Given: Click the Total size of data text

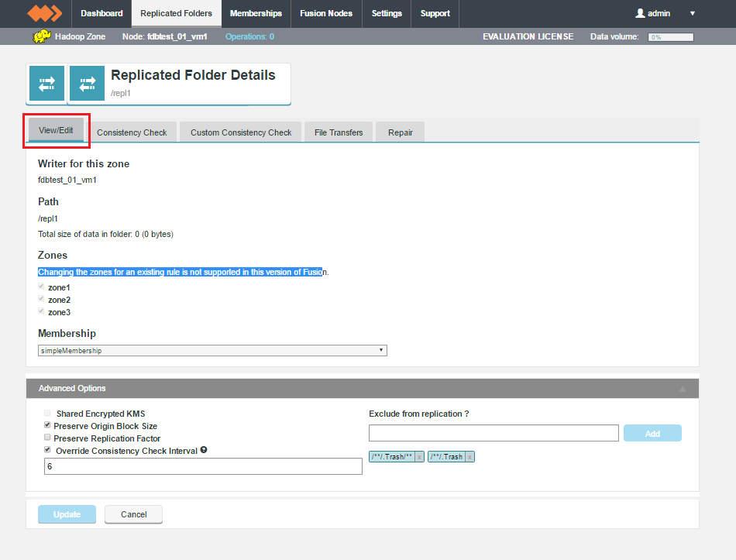Looking at the screenshot, I should click(105, 234).
